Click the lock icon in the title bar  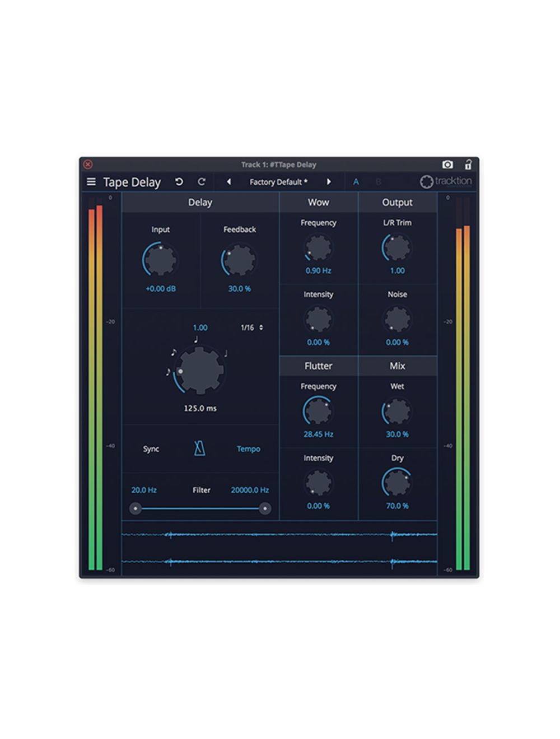coord(469,164)
